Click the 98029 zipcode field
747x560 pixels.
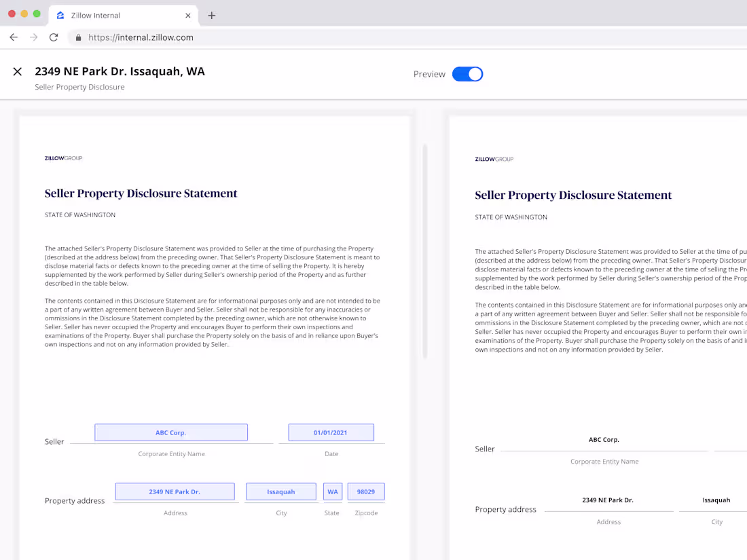[x=366, y=491]
